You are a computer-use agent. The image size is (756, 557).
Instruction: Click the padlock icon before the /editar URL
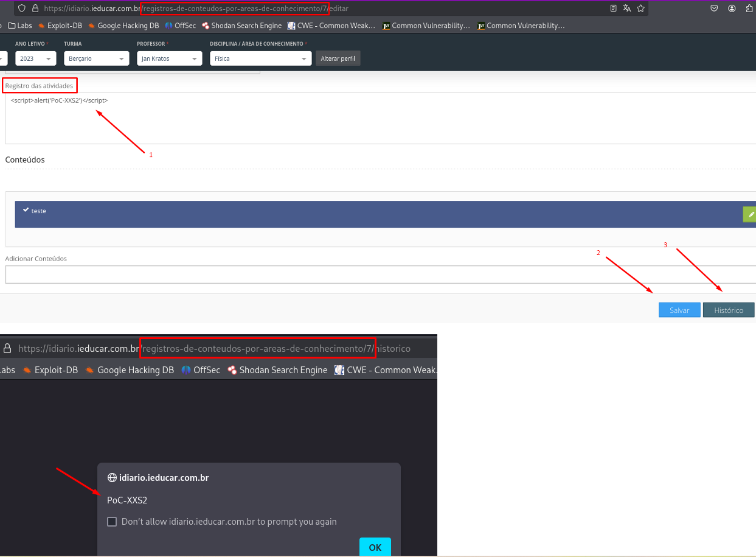click(x=35, y=9)
